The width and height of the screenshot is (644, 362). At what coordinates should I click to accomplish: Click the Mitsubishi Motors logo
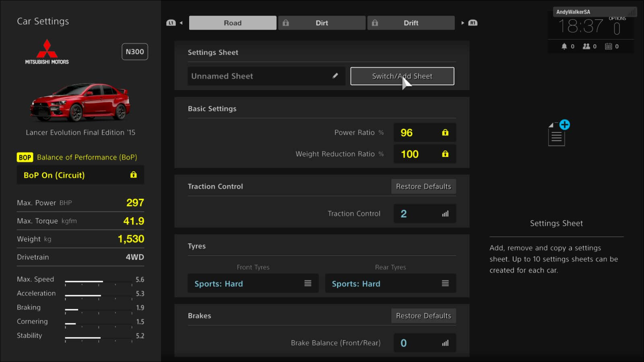click(x=47, y=51)
